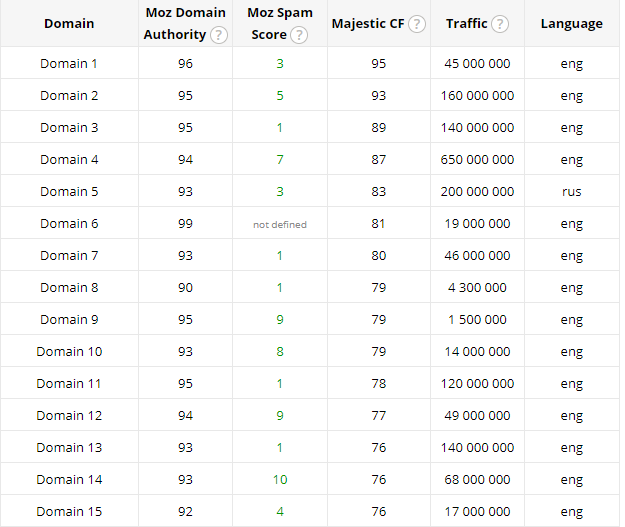Click the 1 500 000 traffic value for Domain 9
The width and height of the screenshot is (625, 527).
(x=477, y=319)
